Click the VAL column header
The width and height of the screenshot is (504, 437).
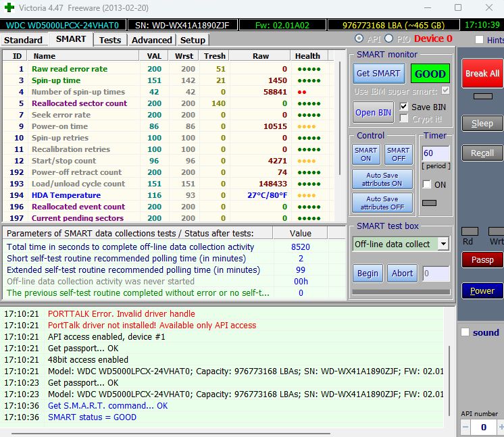(154, 56)
